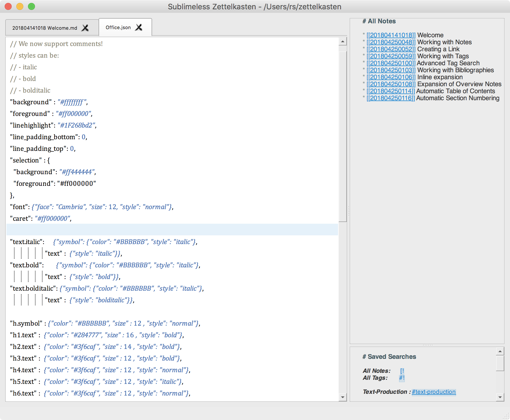
Task: Click the Saved Searches scrollbar down arrow
Action: [x=500, y=397]
